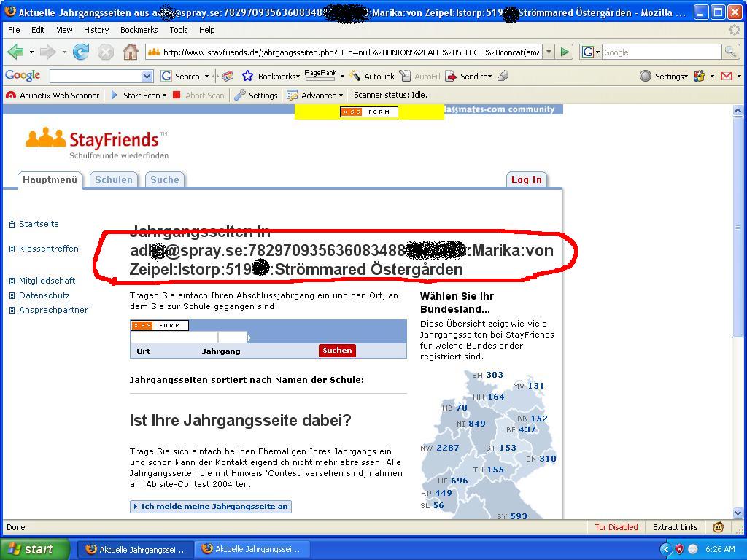Open the Acunetix Settings wrench
747x560 pixels.
[256, 96]
